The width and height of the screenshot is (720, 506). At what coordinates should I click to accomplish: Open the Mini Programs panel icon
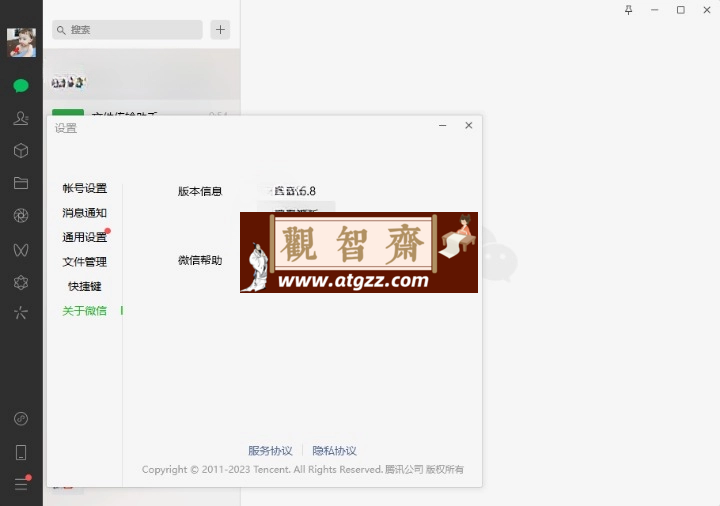click(x=21, y=419)
